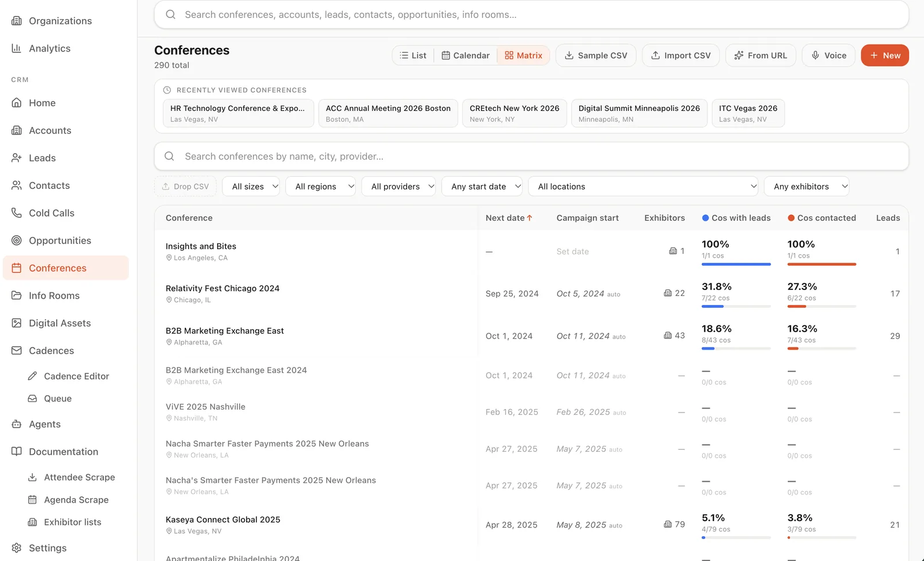Switch to List view
The width and height of the screenshot is (924, 561).
pyautogui.click(x=413, y=55)
